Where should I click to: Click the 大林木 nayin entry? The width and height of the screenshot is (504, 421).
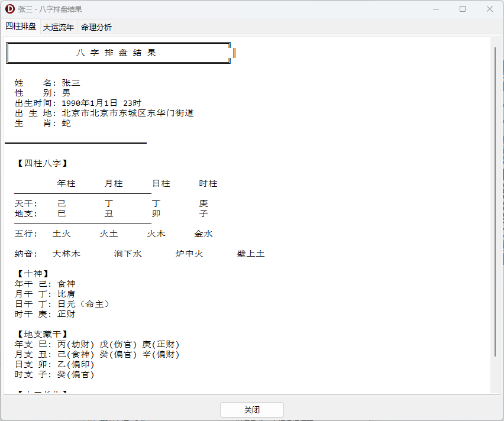pyautogui.click(x=67, y=253)
